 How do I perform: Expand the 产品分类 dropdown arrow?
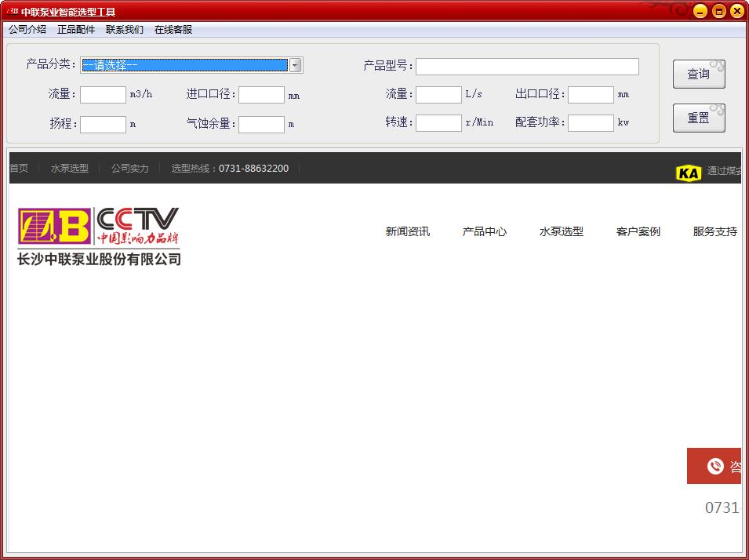click(296, 65)
